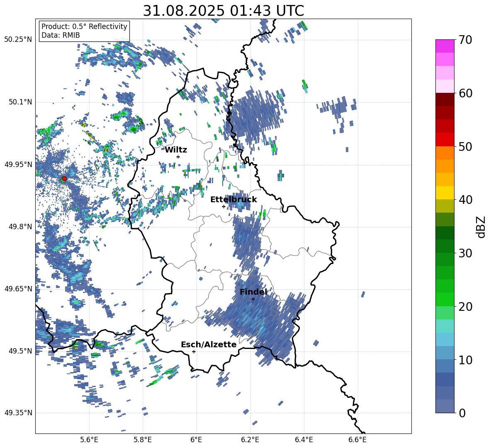The width and height of the screenshot is (491, 448).
Task: Click the Findel location cross marker
Action: pyautogui.click(x=253, y=299)
